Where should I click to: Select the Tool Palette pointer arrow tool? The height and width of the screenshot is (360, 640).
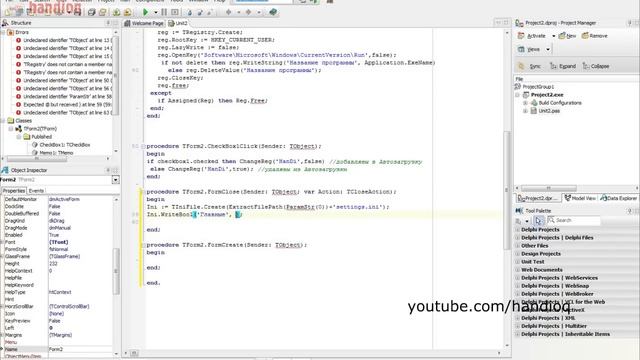click(538, 221)
